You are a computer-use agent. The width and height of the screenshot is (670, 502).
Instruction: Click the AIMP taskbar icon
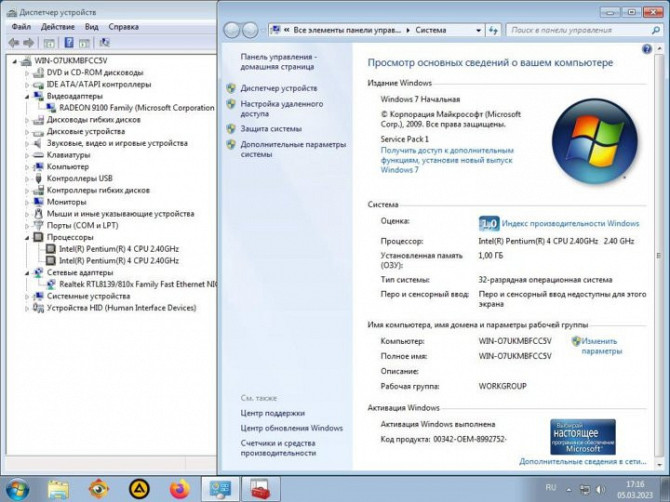(139, 490)
